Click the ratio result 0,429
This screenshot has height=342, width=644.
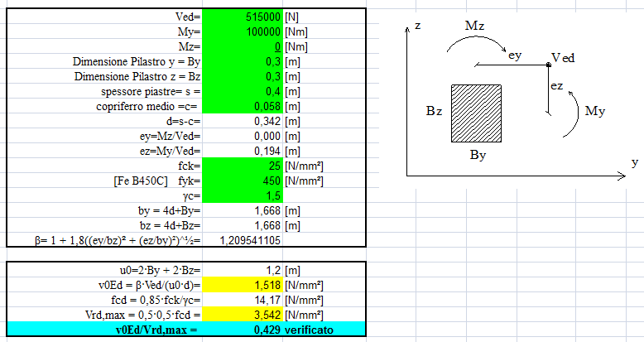pos(243,330)
